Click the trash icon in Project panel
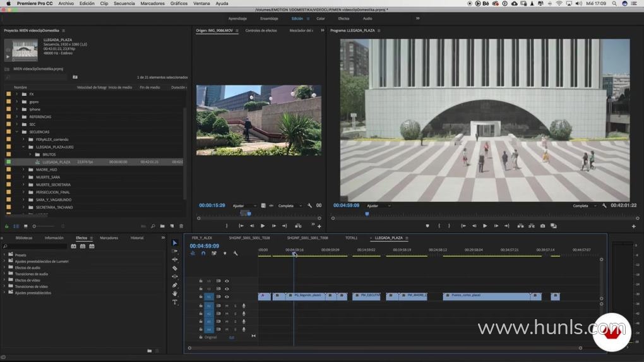Screen dimensions: 644x362 coord(181,226)
